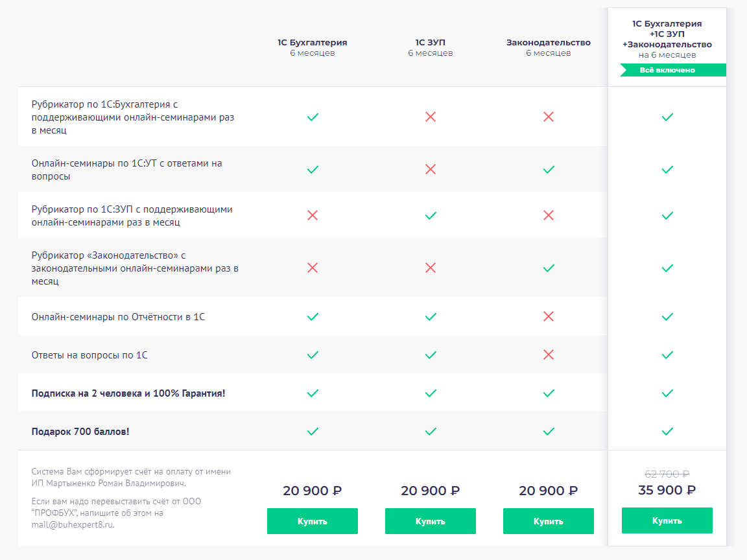The image size is (747, 560).
Task: Click green checkmark for Законодательство rubricator in Законодательство column
Action: tap(549, 268)
